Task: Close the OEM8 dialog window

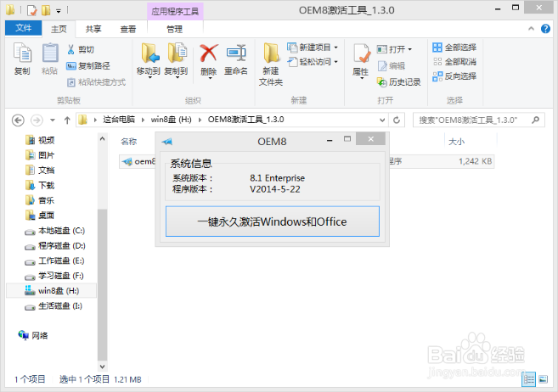Action: tap(371, 139)
